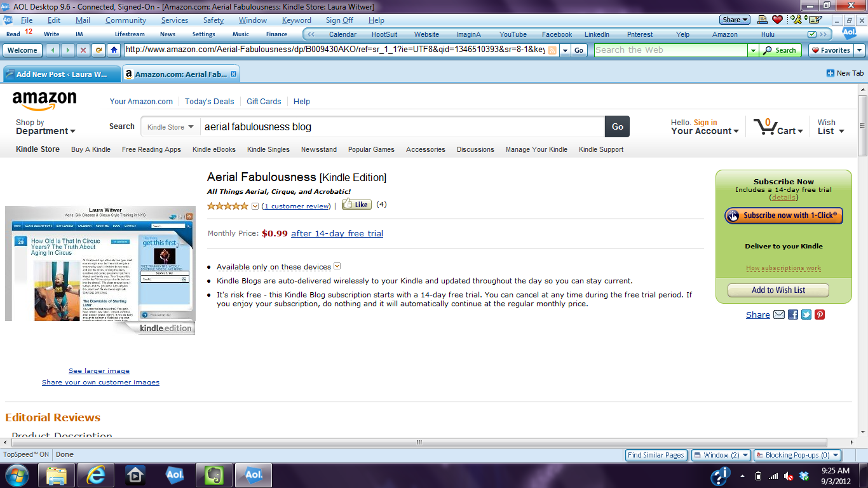Click the horizontal scrollbar at page bottom
The image size is (868, 488).
[x=419, y=442]
